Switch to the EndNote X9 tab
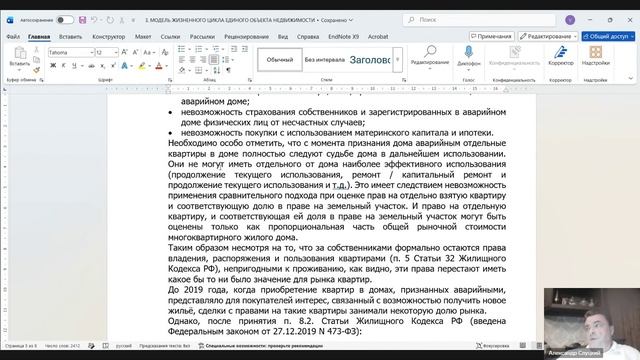640x360 pixels. click(x=343, y=36)
